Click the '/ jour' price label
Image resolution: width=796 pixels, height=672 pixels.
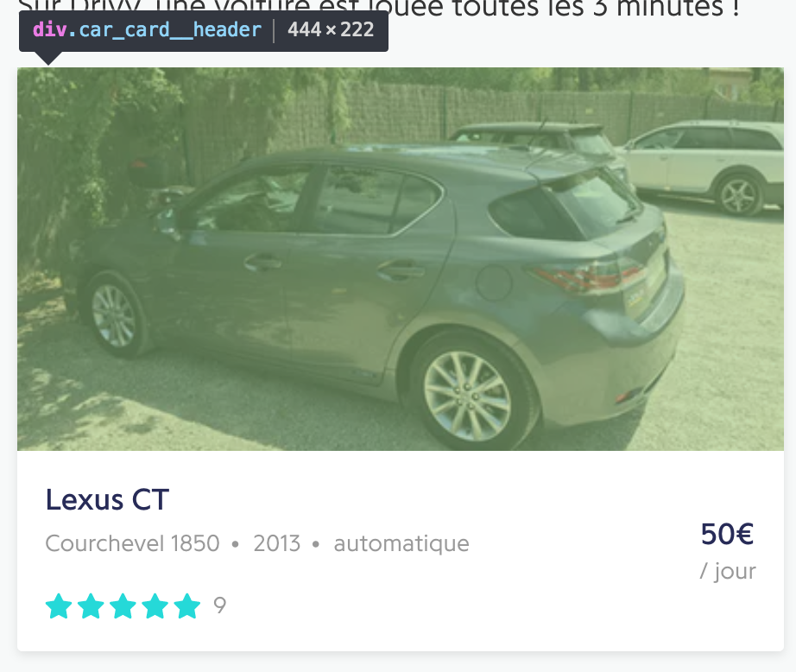point(728,572)
